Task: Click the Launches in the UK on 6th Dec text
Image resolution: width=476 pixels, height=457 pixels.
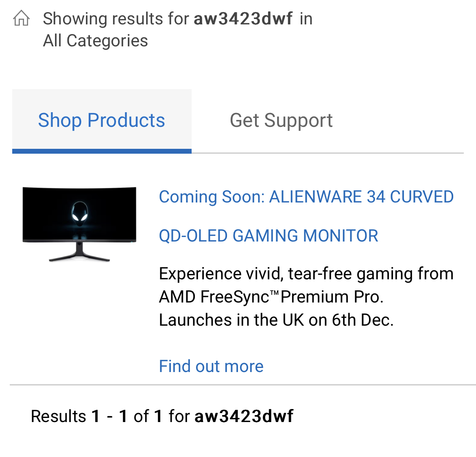Action: tap(276, 320)
